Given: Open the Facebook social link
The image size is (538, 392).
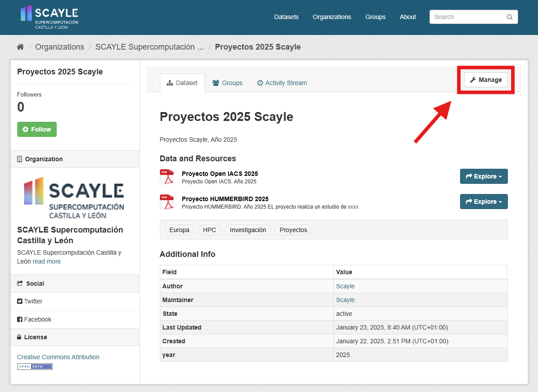Looking at the screenshot, I should 38,319.
